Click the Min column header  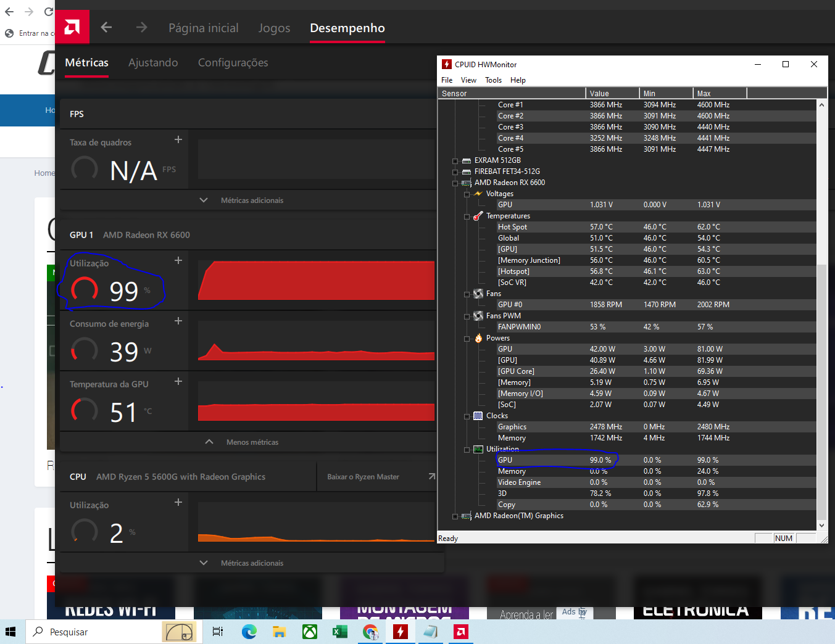pos(666,93)
